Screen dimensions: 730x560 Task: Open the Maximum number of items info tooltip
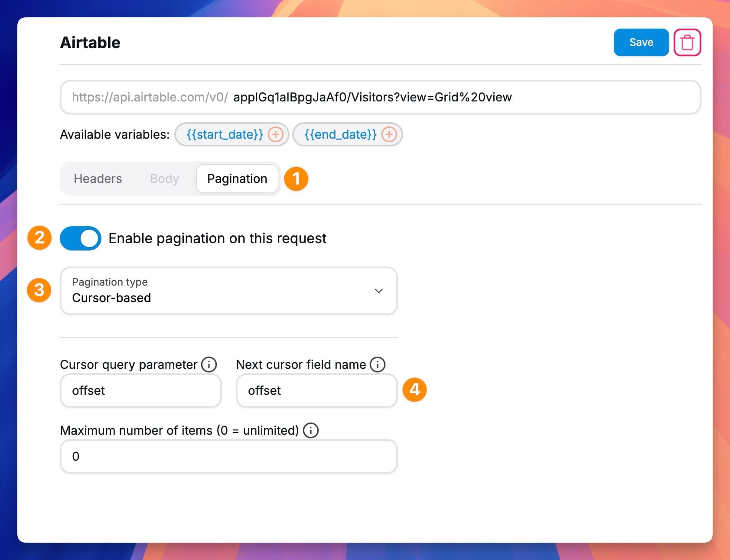[310, 430]
